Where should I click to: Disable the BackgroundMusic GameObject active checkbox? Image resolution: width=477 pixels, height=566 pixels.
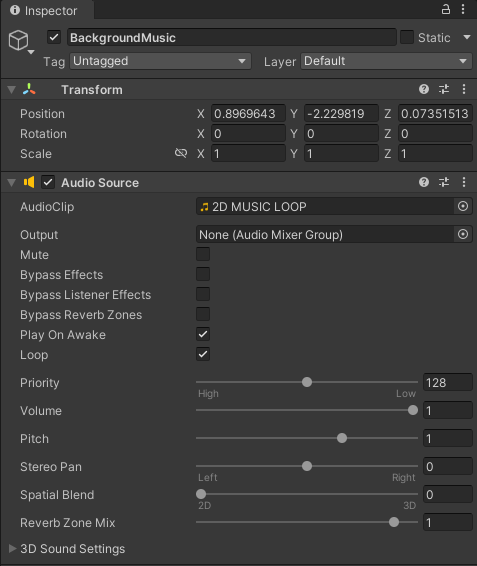pos(54,37)
